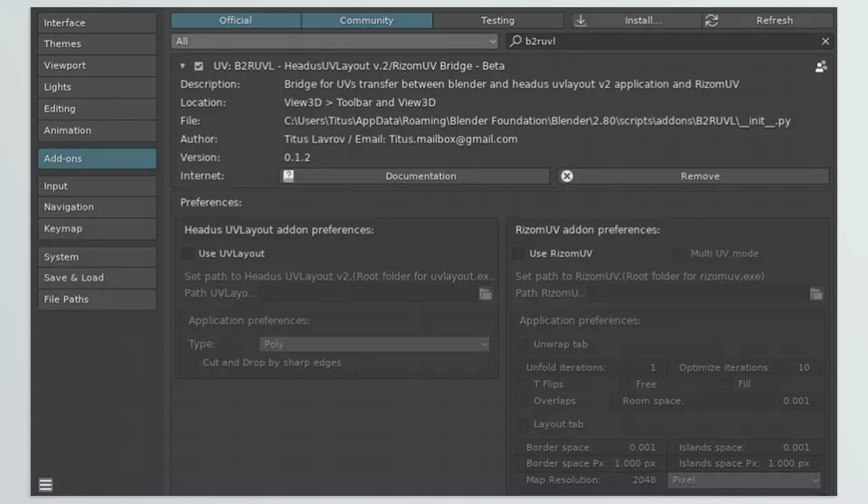Screen dimensions: 868x504
Task: Open the Pixel units dropdown
Action: (744, 480)
